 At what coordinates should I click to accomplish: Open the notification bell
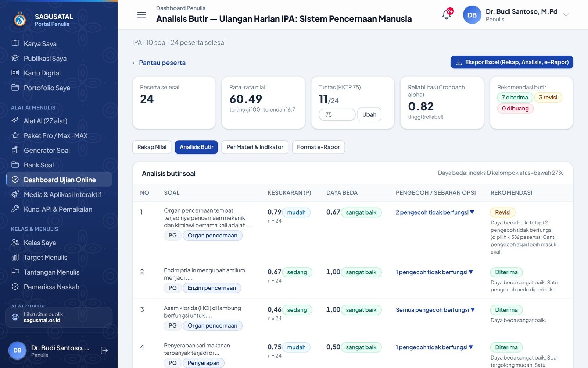click(447, 14)
